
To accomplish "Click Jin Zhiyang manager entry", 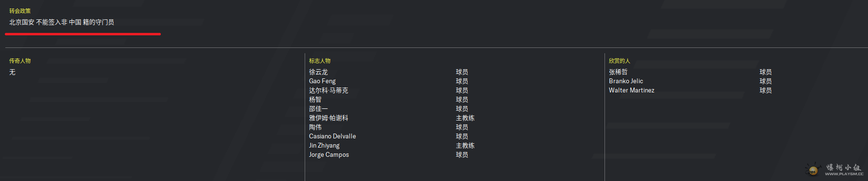I will [x=324, y=146].
